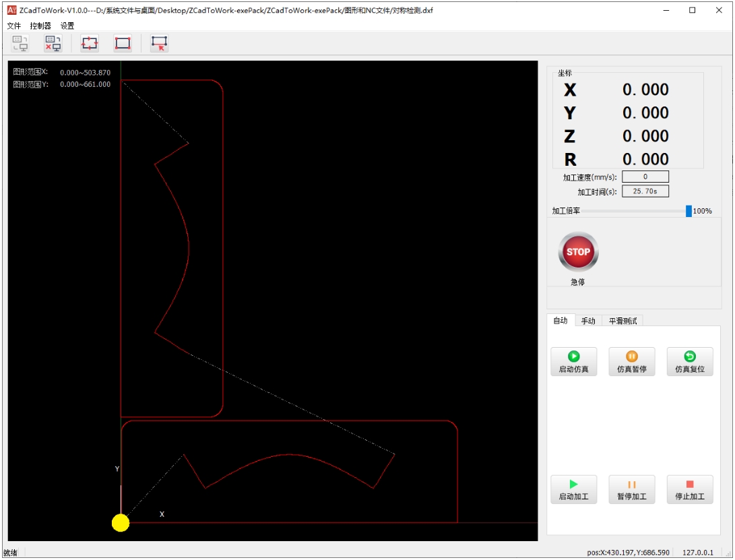Maximize the ZCadToWork window

(x=693, y=10)
